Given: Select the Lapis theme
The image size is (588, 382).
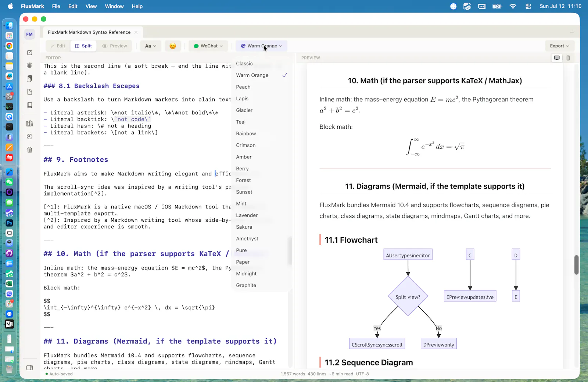Looking at the screenshot, I should tap(262, 99).
